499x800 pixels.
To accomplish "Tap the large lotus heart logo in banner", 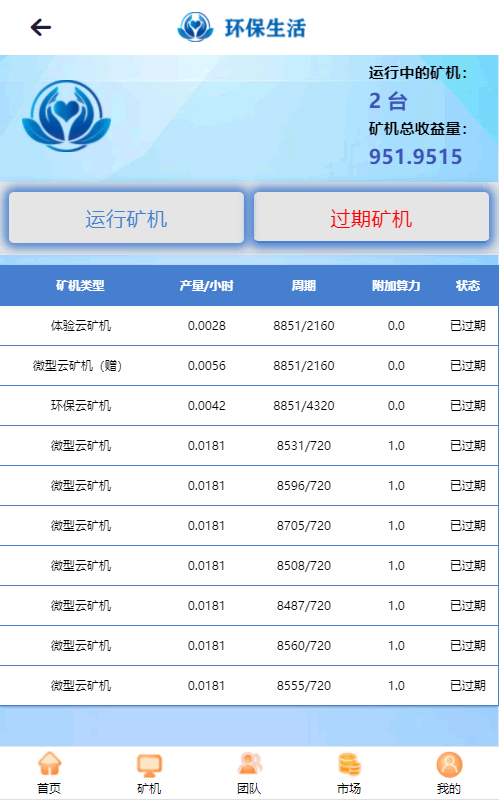I will pos(66,116).
